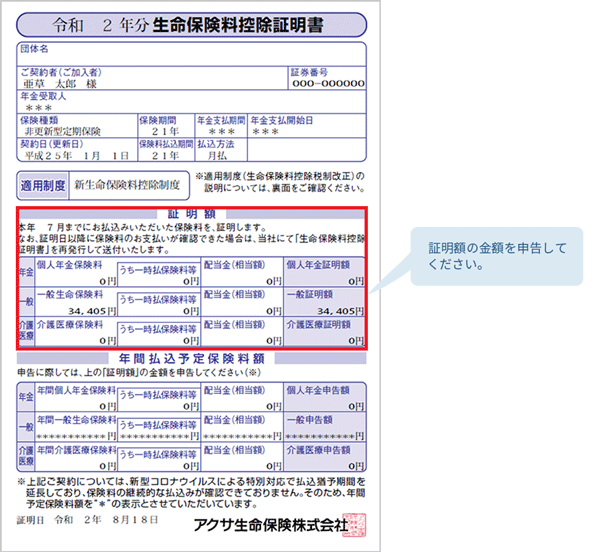Click the 年金受取人 label
The width and height of the screenshot is (610, 552).
pos(43,96)
